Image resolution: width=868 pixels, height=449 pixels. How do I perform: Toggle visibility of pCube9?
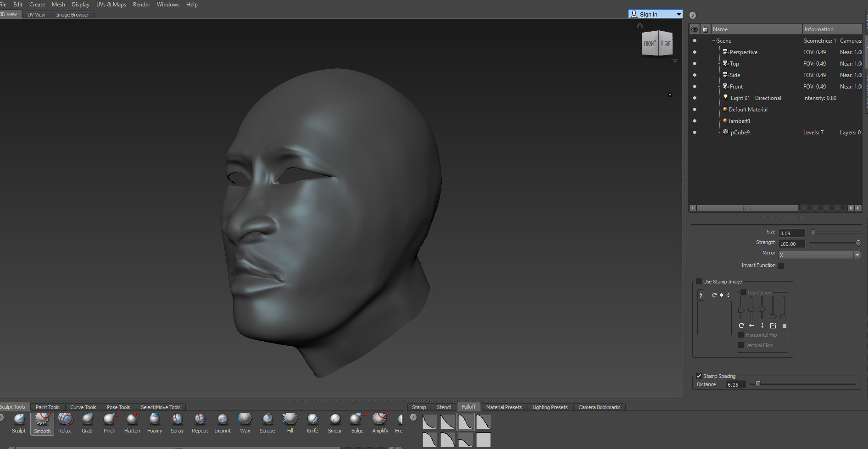click(x=694, y=132)
